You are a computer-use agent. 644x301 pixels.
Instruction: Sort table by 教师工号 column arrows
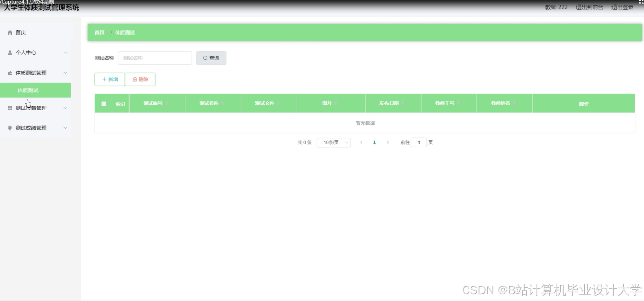(459, 103)
